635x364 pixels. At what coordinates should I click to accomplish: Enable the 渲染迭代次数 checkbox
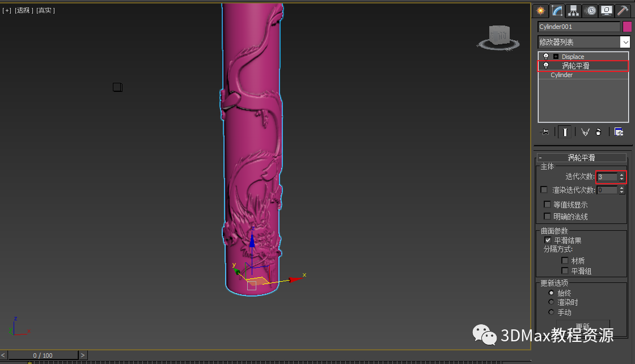pos(544,189)
